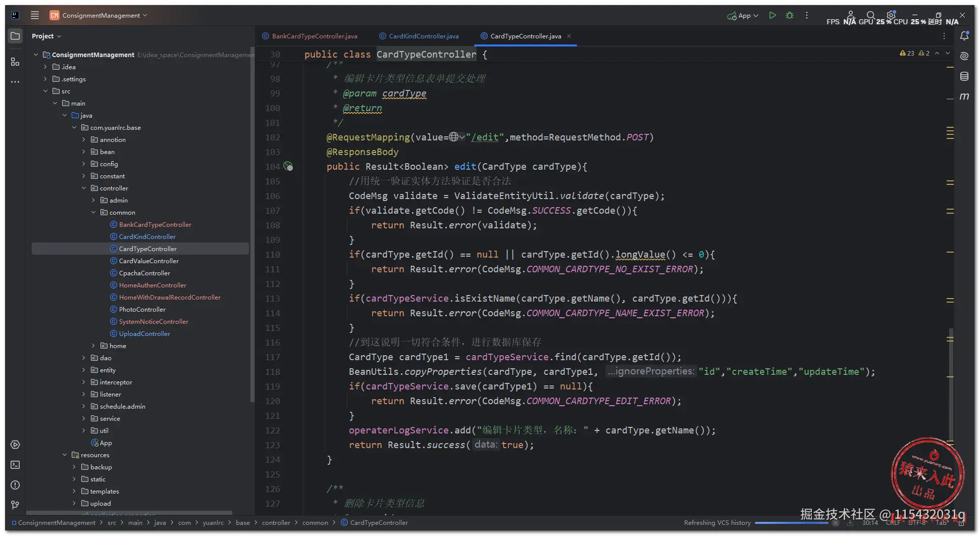Open more run actions menu
980x536 pixels.
(x=807, y=16)
